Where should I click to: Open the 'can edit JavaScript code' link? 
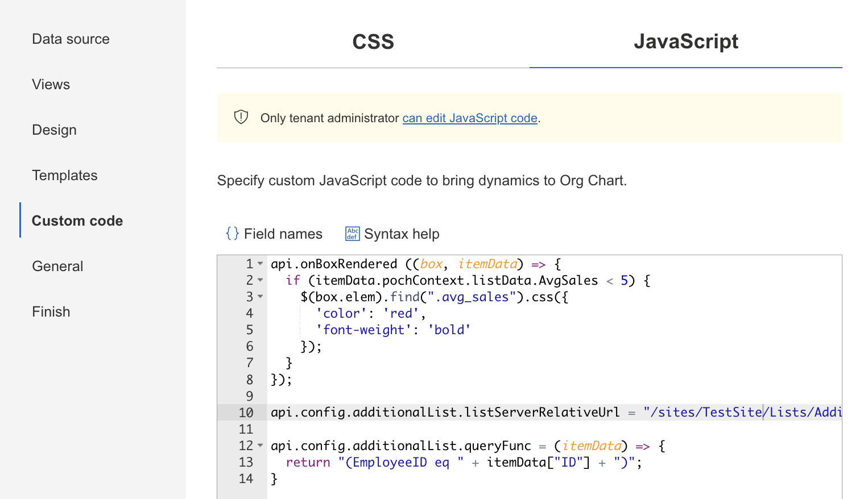point(470,118)
